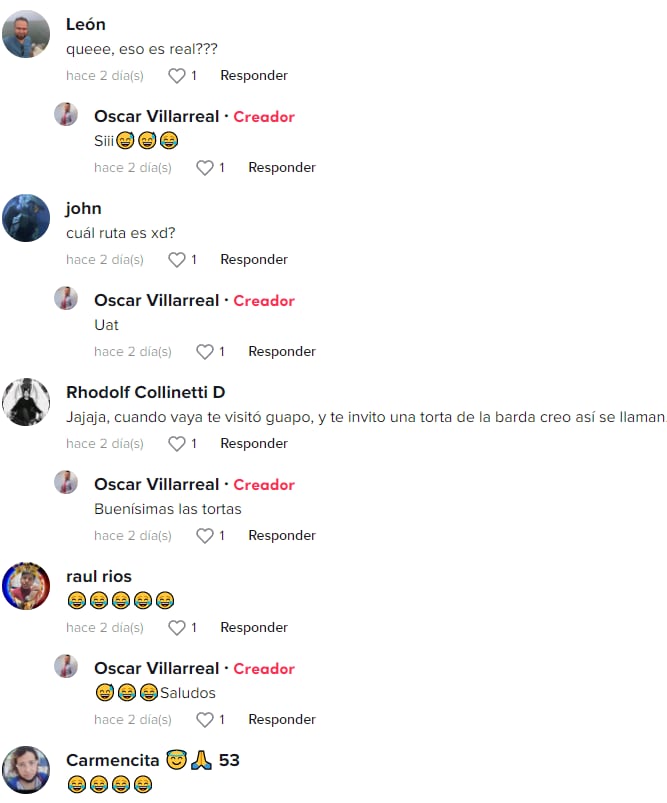Tap the heart on john's comment

click(x=177, y=260)
